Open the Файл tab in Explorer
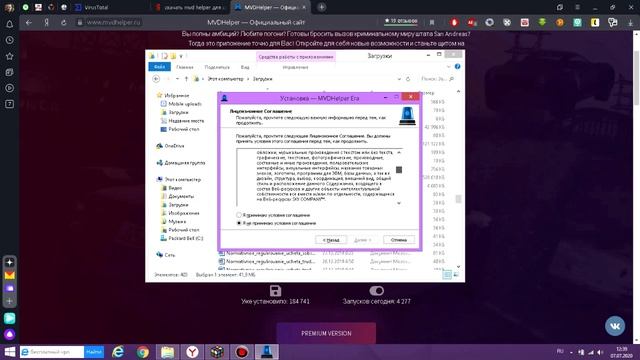 (x=160, y=67)
